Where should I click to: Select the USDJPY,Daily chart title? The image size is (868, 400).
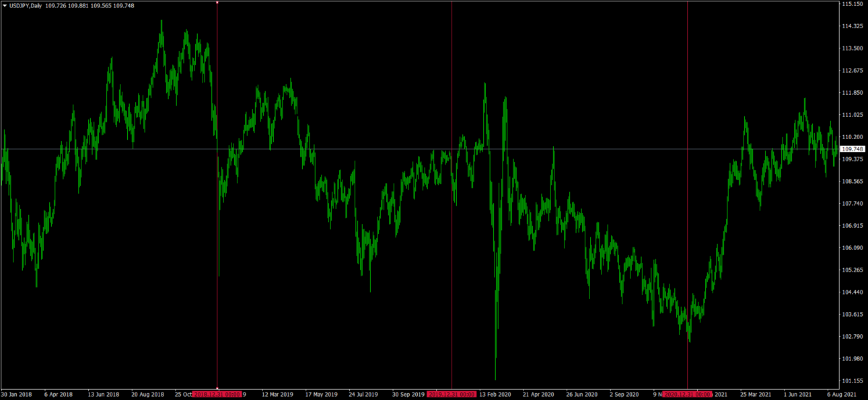[x=26, y=5]
